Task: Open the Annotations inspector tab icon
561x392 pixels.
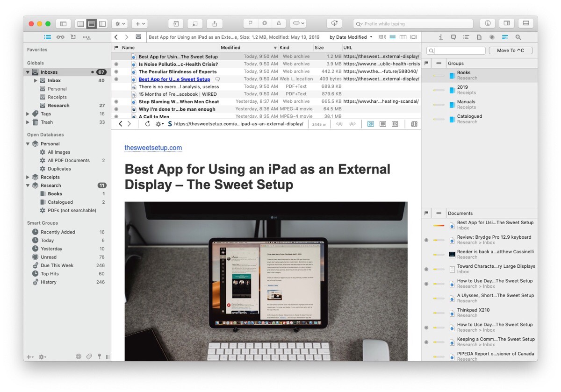Action: (453, 37)
